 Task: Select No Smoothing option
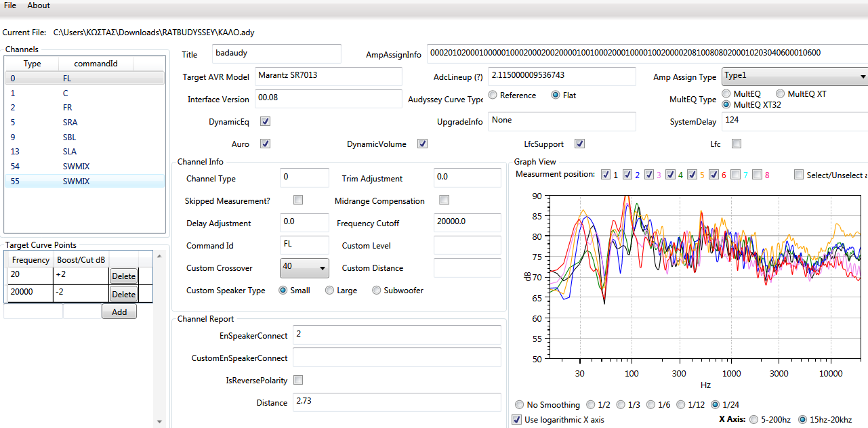point(520,405)
